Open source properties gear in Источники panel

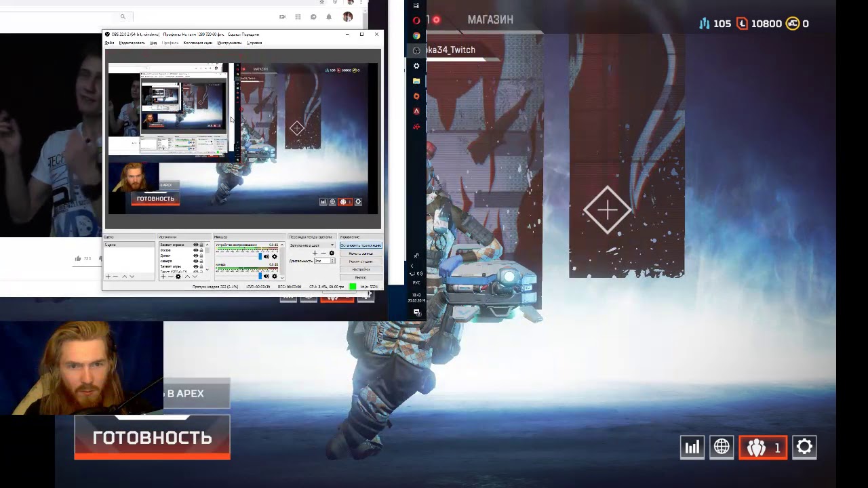pos(178,277)
